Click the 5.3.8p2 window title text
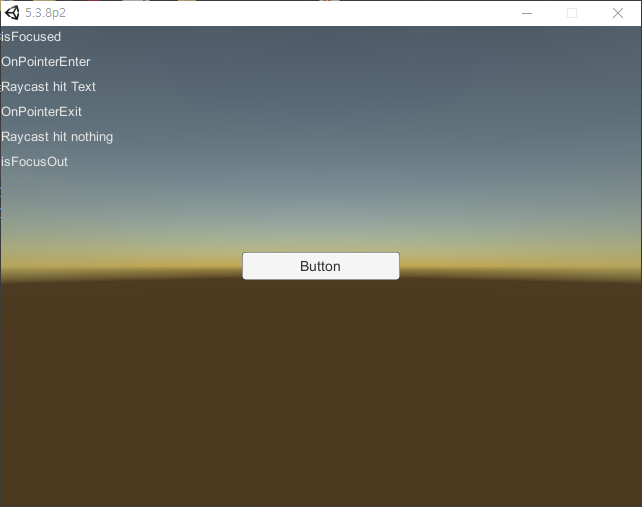The image size is (642, 507). tap(45, 13)
